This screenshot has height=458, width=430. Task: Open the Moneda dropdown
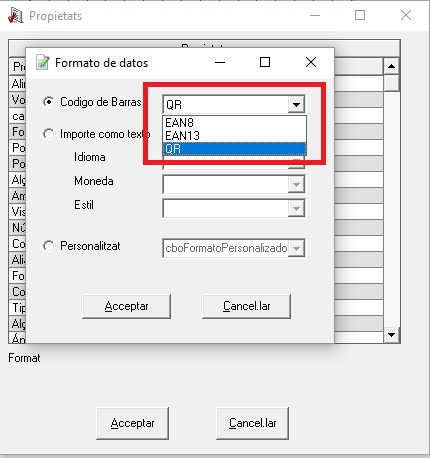pos(296,184)
